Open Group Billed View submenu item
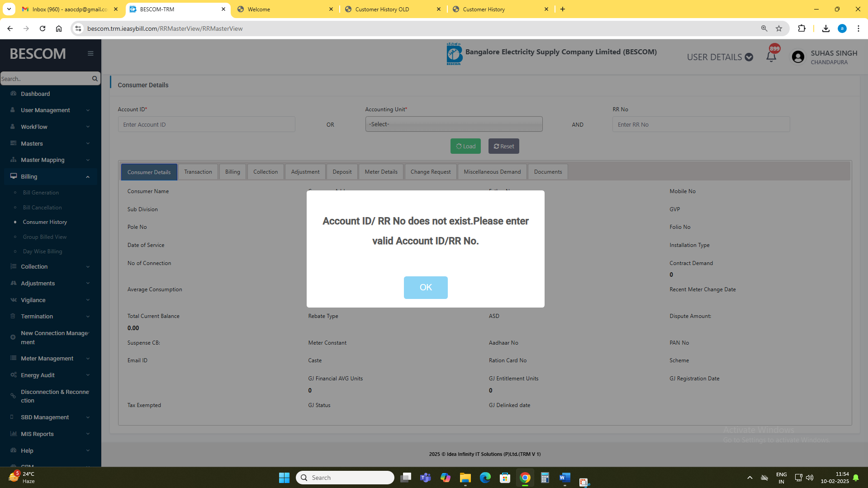Screen dimensions: 868x488 (44, 237)
